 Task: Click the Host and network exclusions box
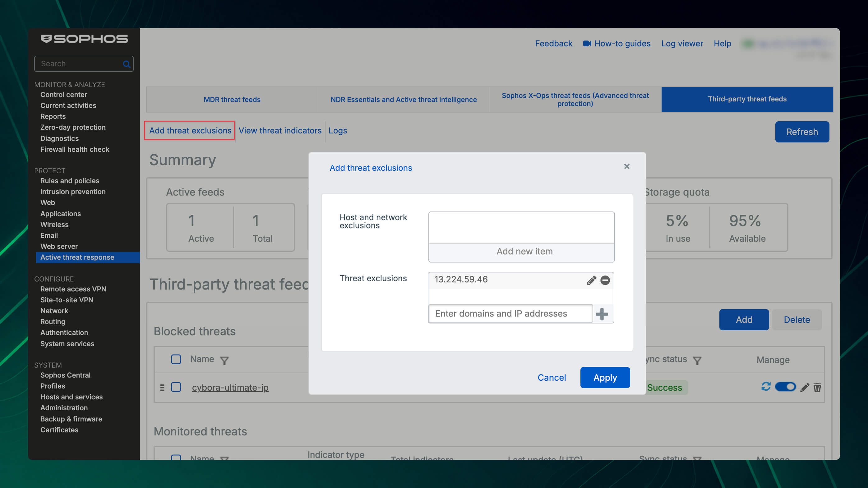click(521, 228)
